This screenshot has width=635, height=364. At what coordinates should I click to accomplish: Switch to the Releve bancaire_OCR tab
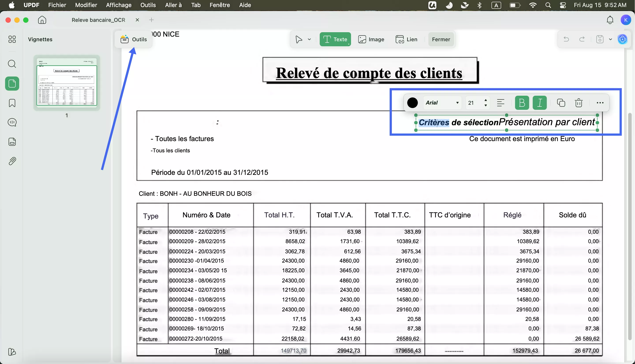tap(98, 20)
